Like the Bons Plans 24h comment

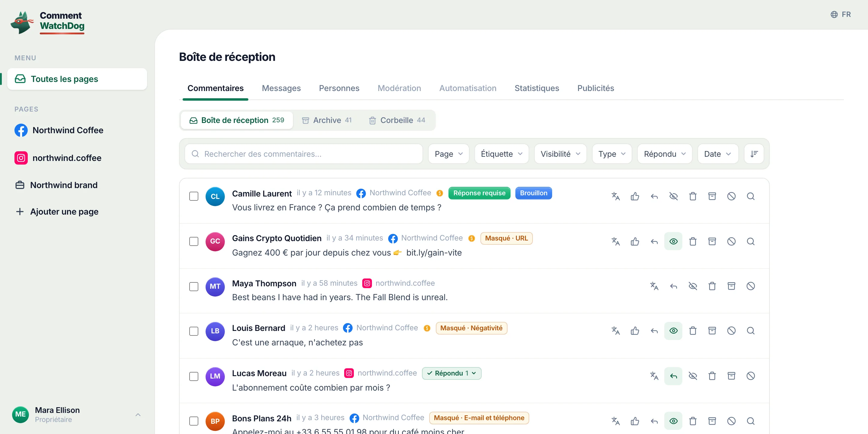point(635,421)
